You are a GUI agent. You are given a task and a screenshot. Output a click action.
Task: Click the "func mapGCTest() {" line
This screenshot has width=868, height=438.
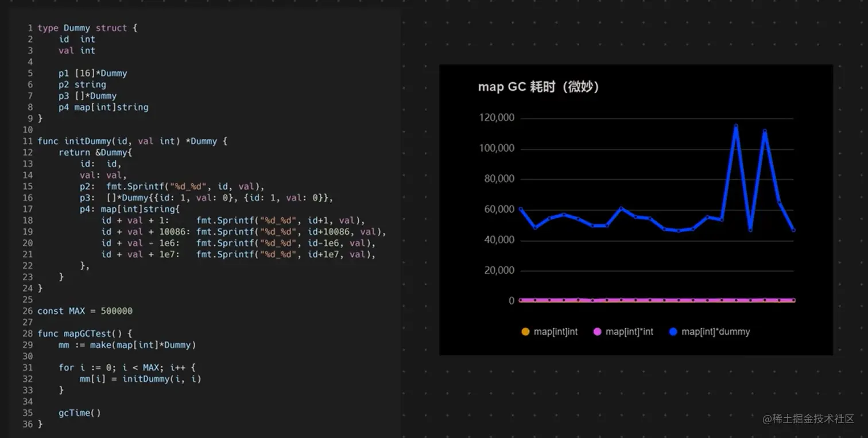(x=85, y=333)
